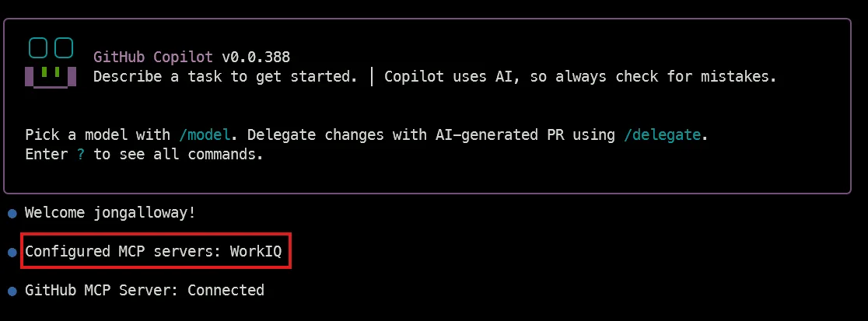Click the GitHub Copilot title text
868x321 pixels.
coord(153,57)
